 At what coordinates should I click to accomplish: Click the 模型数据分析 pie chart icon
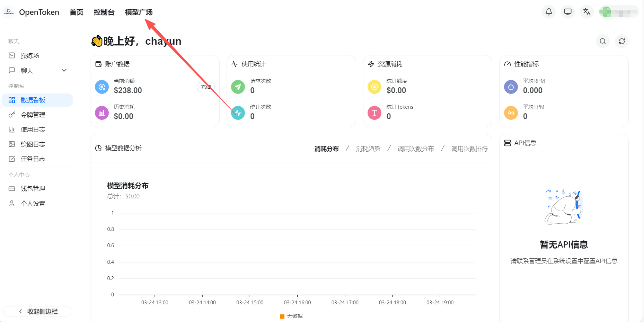(98, 148)
